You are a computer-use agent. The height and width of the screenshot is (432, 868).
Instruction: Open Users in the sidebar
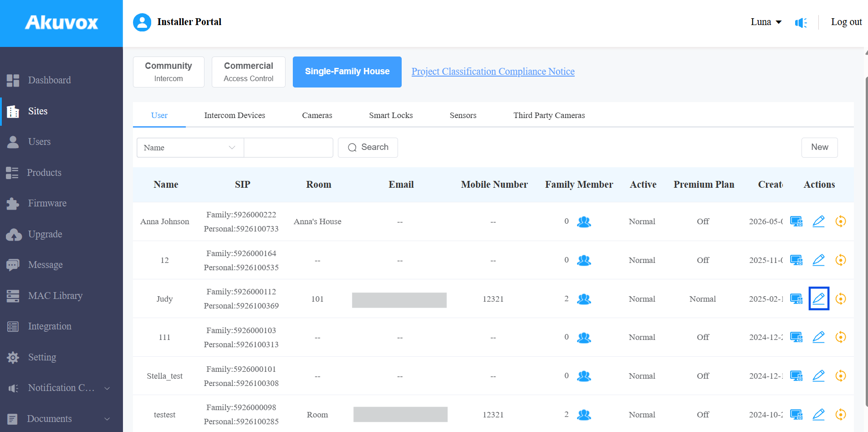61,142
